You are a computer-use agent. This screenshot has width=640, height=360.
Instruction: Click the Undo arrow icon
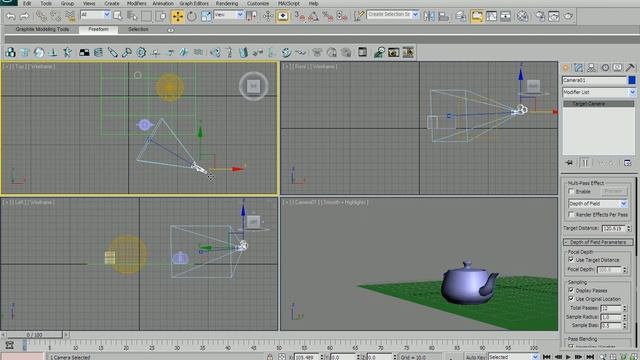[11, 16]
